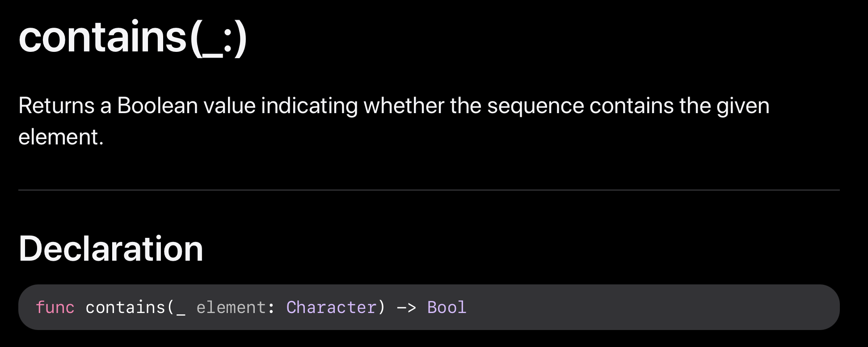
Task: Click the -> arrow in declaration
Action: tap(406, 308)
